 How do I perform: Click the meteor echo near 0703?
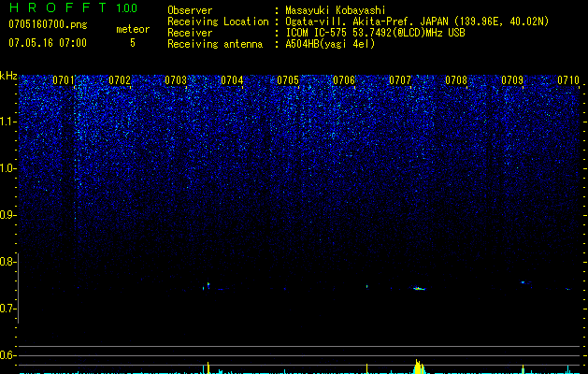click(x=208, y=286)
